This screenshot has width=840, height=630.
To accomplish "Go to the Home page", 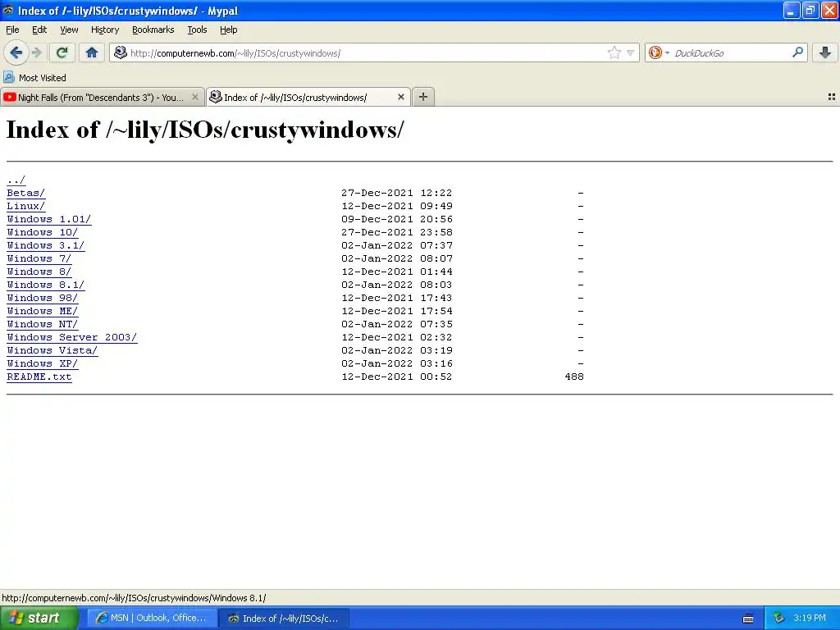I will (x=92, y=52).
